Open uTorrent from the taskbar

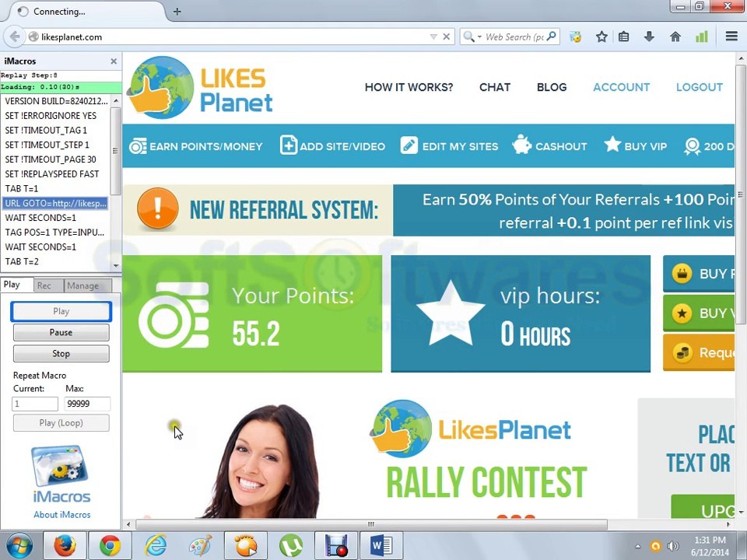point(291,546)
